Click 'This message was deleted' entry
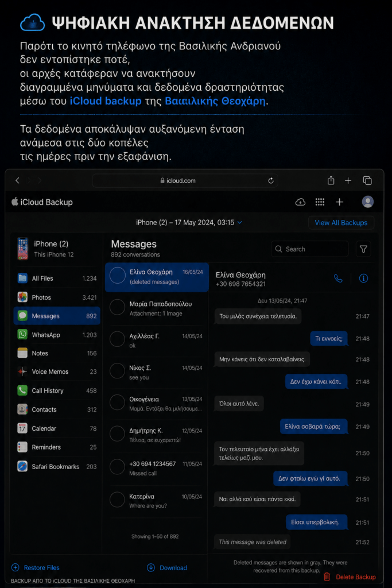Image resolution: width=392 pixels, height=588 pixels. (x=253, y=542)
